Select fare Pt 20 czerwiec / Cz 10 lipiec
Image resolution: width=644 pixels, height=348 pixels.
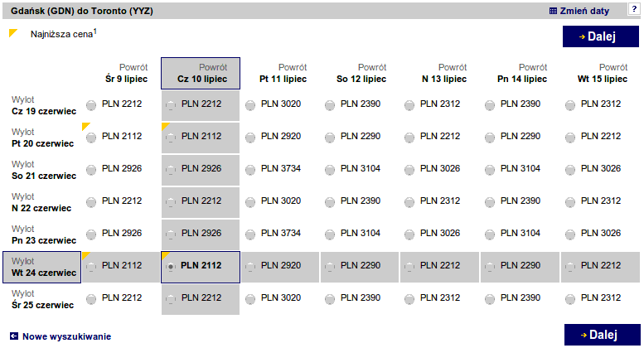(171, 138)
